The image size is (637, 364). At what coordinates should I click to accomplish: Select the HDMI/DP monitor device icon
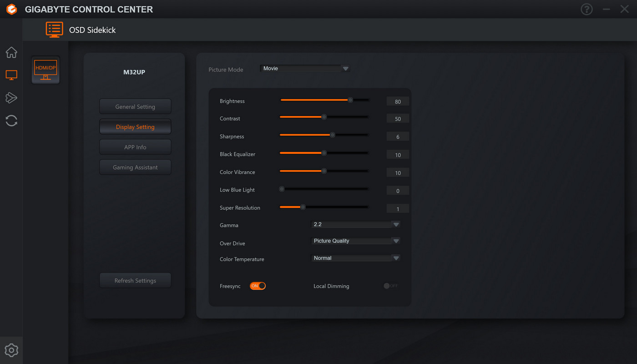(x=45, y=70)
